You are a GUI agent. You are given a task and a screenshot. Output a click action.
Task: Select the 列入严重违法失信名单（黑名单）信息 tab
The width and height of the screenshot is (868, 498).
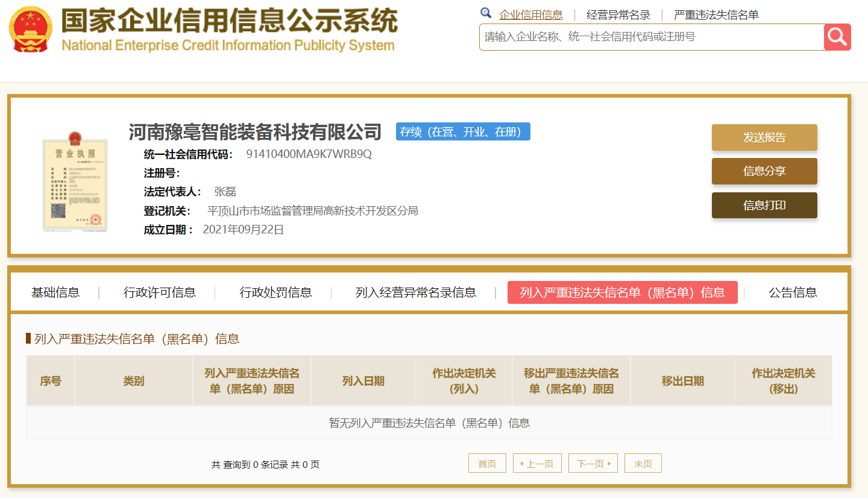pos(623,292)
